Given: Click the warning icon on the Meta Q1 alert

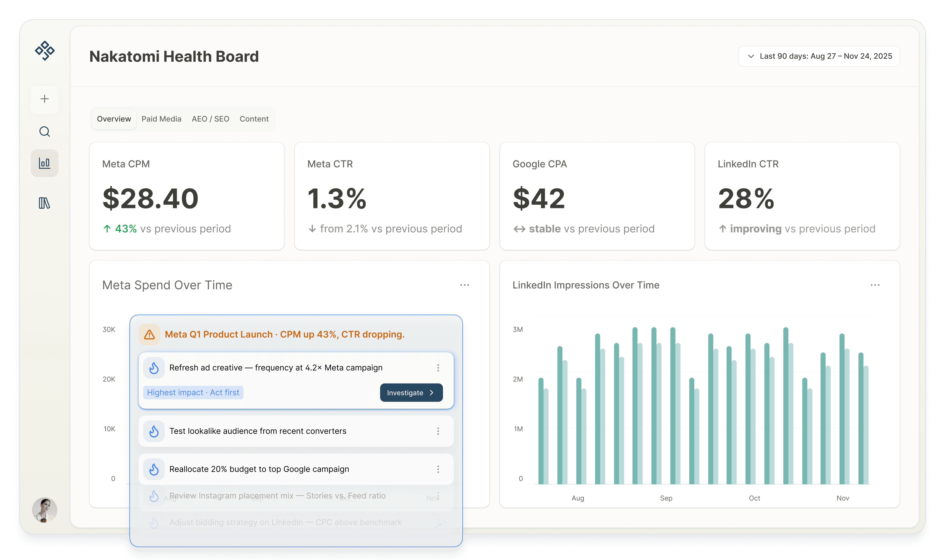Looking at the screenshot, I should point(149,334).
